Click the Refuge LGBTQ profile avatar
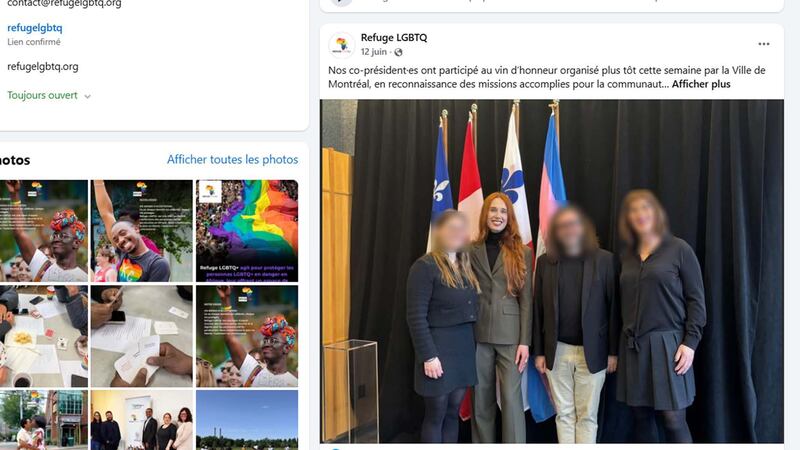This screenshot has width=800, height=450. click(x=341, y=45)
